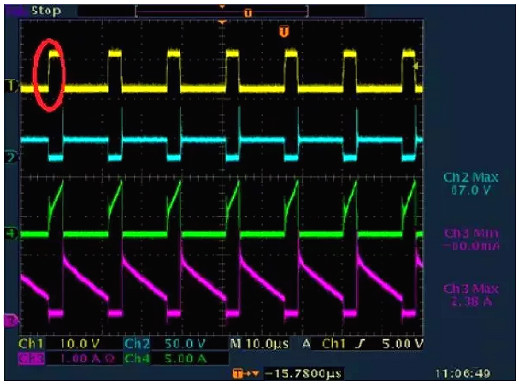Click the Ch1 ground reference marker
The height and width of the screenshot is (384, 519).
pos(11,86)
